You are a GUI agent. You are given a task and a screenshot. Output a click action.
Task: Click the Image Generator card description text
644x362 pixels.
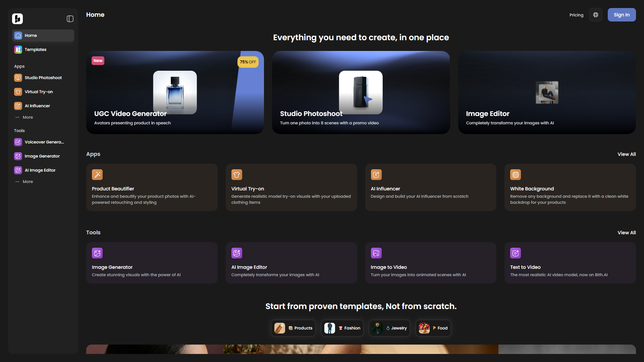[136, 275]
